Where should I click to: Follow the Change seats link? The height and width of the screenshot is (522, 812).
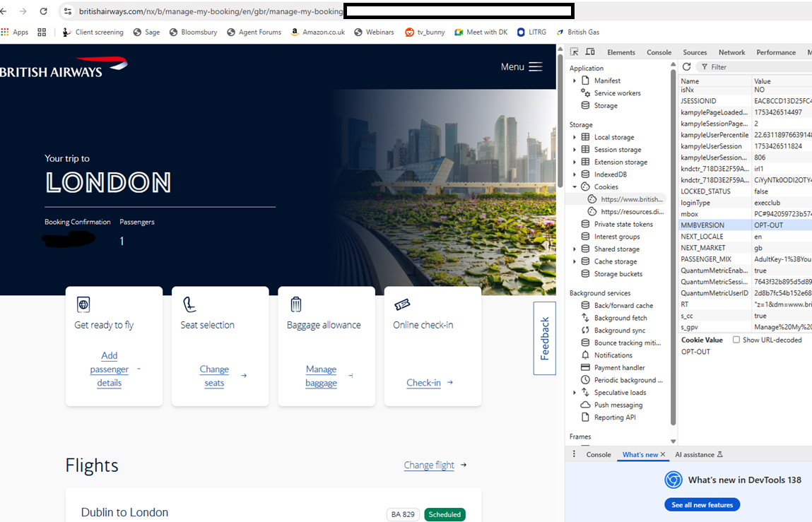(214, 376)
